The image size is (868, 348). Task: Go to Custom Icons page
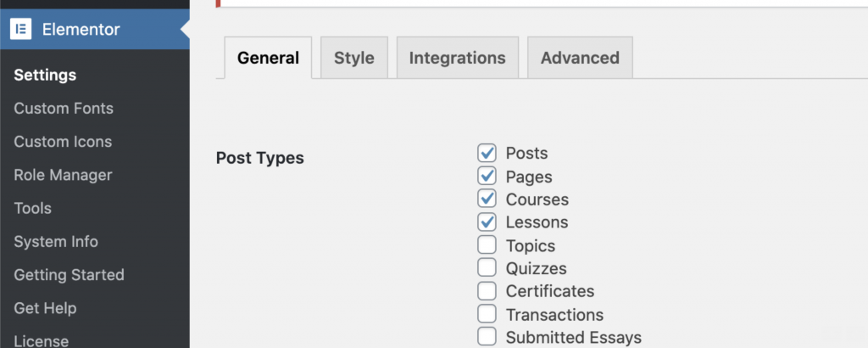point(63,142)
